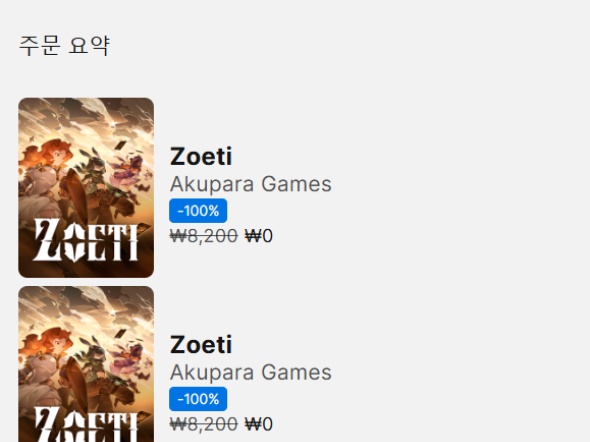Click the first Zoeti game title
This screenshot has width=590, height=442.
click(201, 156)
